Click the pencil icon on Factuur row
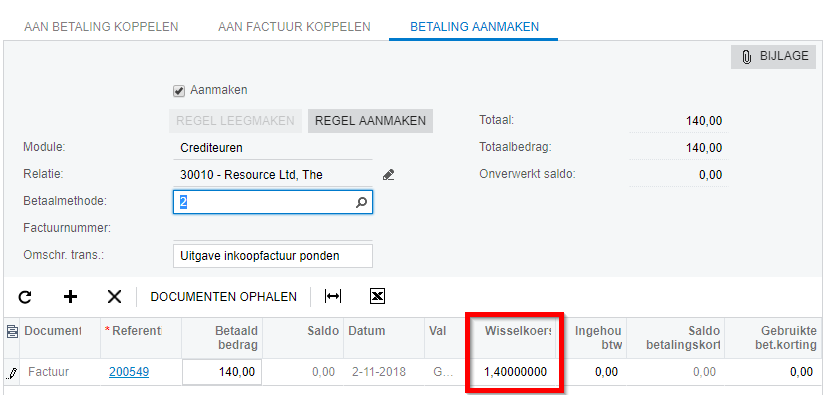 [x=11, y=373]
